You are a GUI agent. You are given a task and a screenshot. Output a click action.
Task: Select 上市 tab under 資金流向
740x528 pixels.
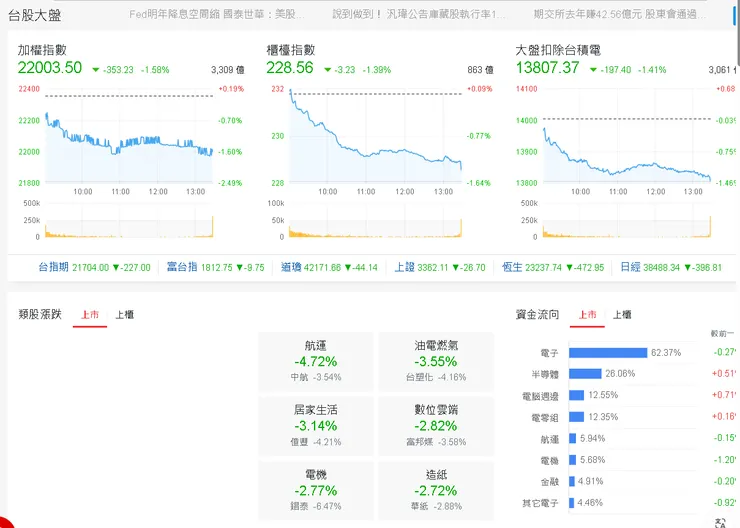pyautogui.click(x=587, y=315)
